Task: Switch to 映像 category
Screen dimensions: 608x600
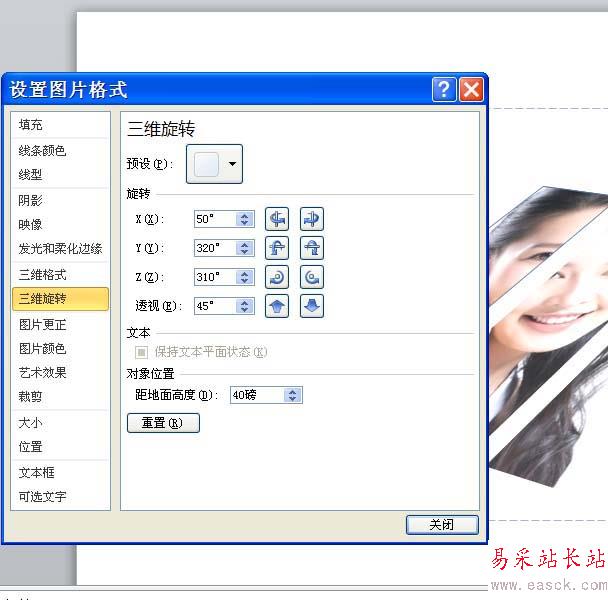Action: (60, 225)
